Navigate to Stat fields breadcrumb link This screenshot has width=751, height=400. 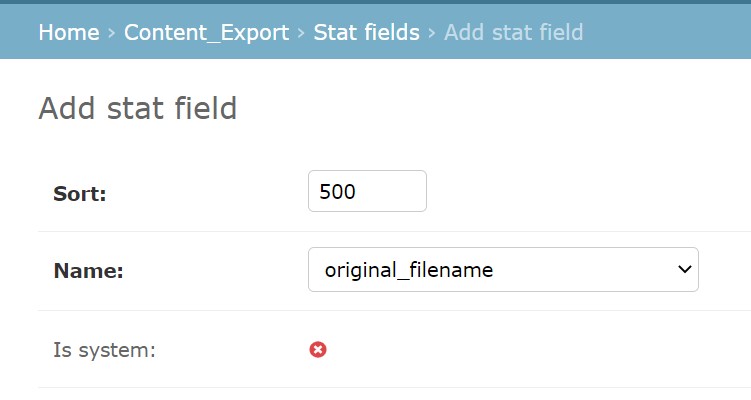click(366, 33)
